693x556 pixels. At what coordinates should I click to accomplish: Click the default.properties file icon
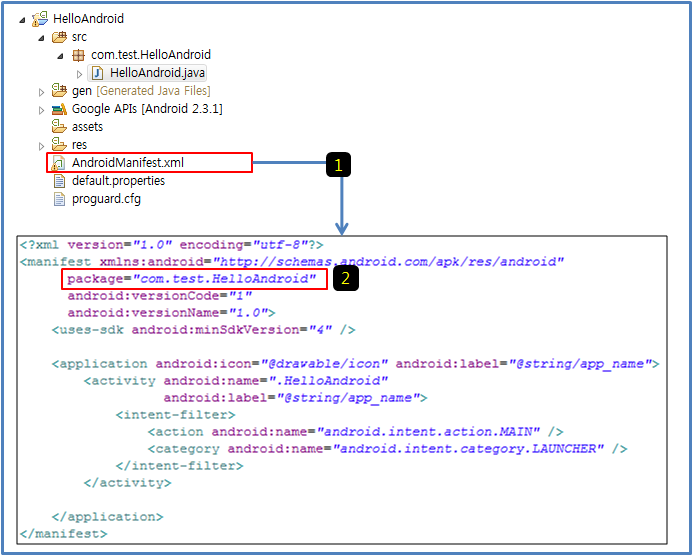tap(59, 181)
